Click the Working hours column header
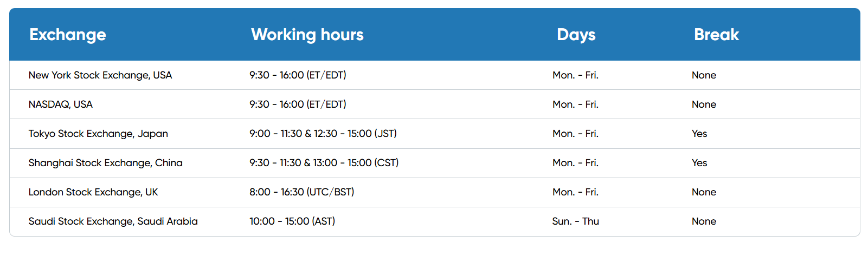Image resolution: width=868 pixels, height=262 pixels. 307,35
